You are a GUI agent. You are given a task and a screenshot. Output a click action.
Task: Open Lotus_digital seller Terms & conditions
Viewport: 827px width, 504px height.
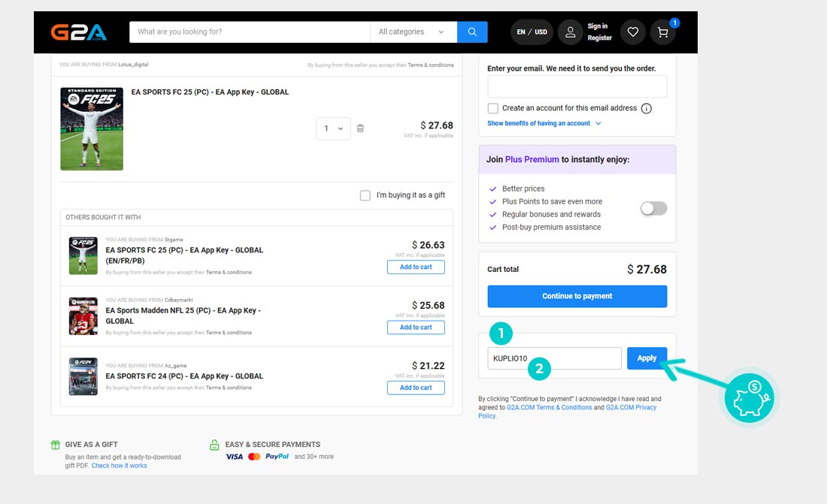[x=430, y=65]
